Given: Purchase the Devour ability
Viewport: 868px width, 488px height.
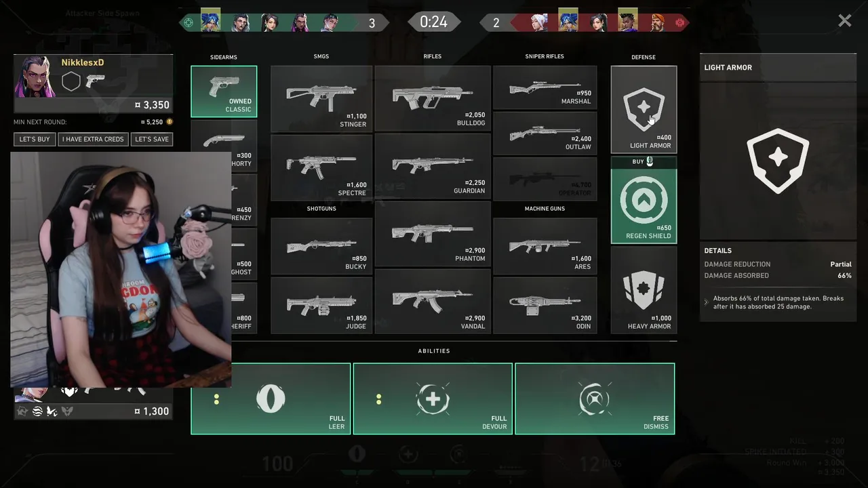Looking at the screenshot, I should 433,399.
